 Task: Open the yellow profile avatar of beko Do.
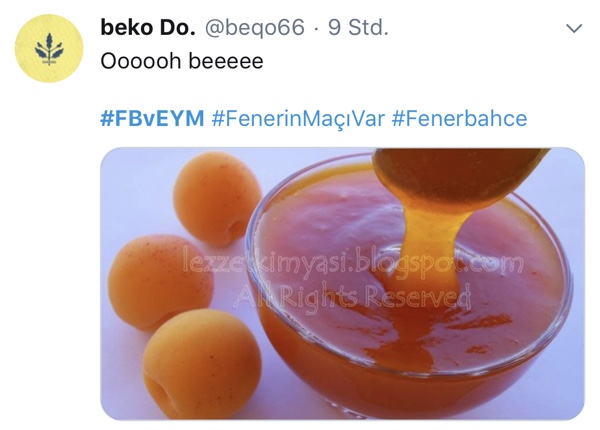point(49,48)
